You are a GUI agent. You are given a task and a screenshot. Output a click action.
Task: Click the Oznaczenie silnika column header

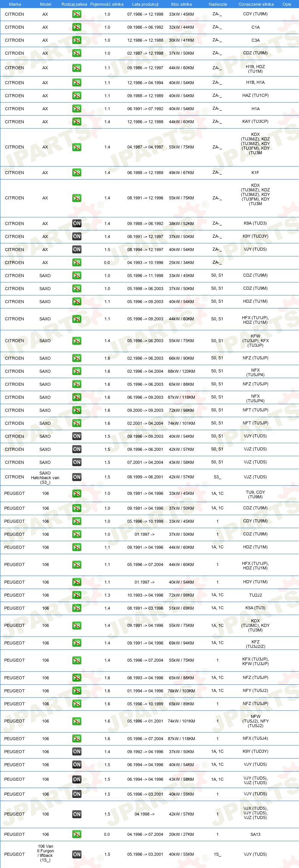tap(256, 4)
